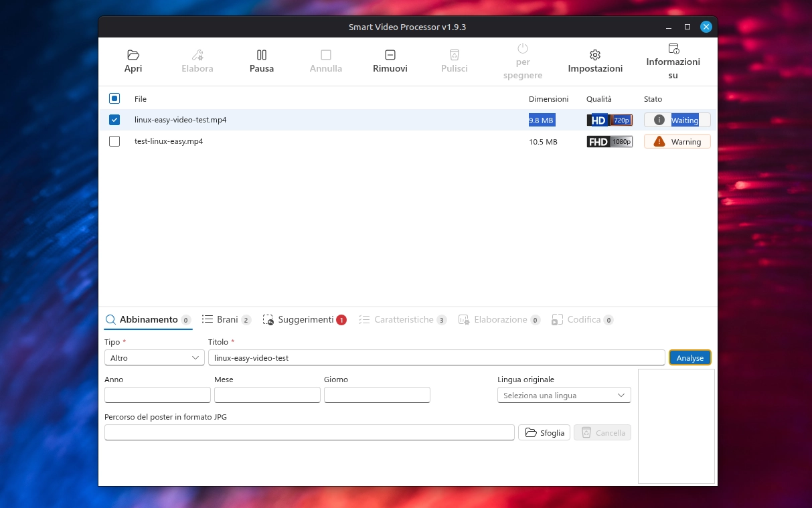Switch to the Brani tab
Viewport: 812px width, 508px height.
pos(227,320)
